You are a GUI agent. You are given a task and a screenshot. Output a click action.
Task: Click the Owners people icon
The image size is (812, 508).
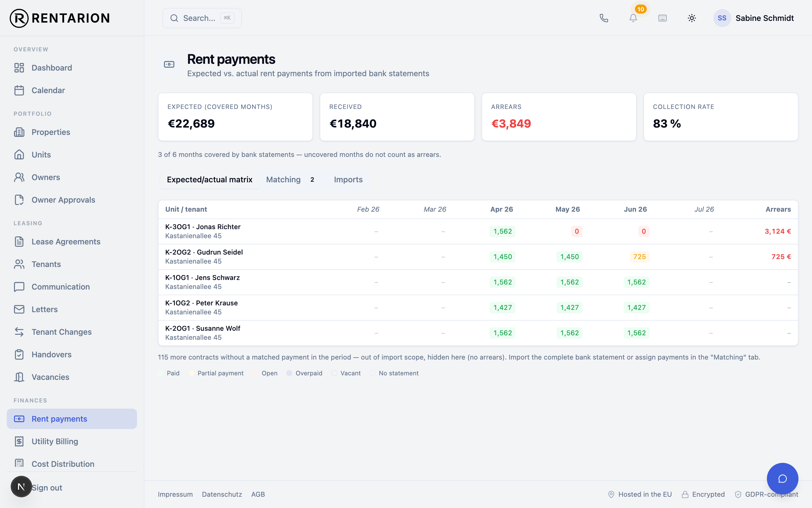pyautogui.click(x=19, y=177)
